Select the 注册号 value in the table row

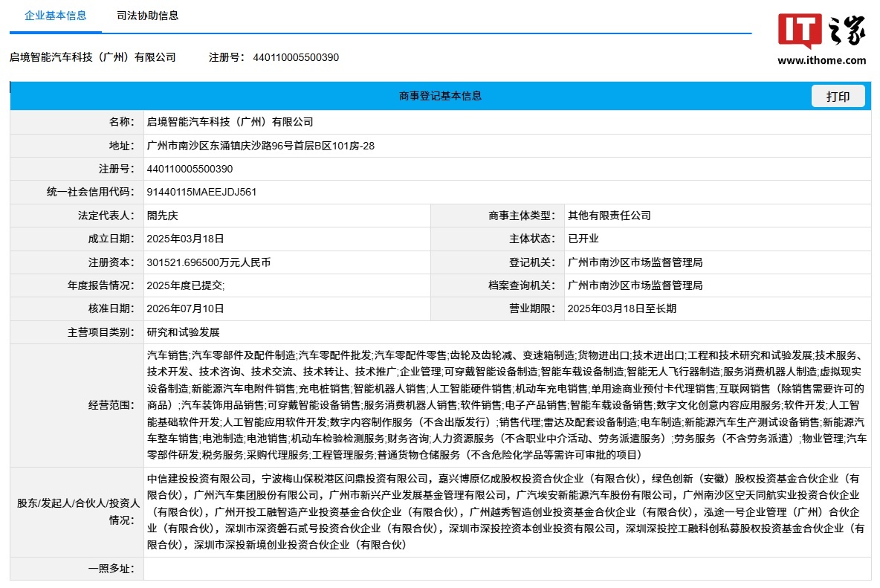(190, 169)
